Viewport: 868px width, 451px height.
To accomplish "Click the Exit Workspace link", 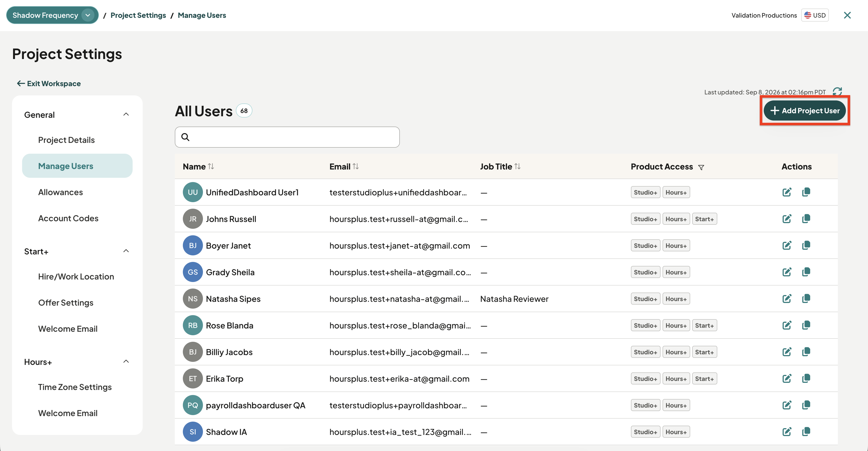I will (x=49, y=84).
